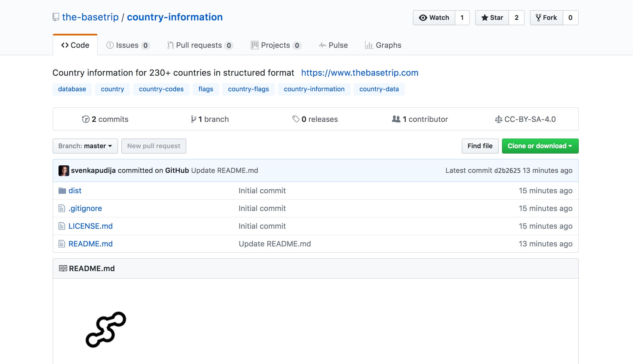The image size is (633, 364).
Task: Click the basetrip logo in README
Action: 106,329
